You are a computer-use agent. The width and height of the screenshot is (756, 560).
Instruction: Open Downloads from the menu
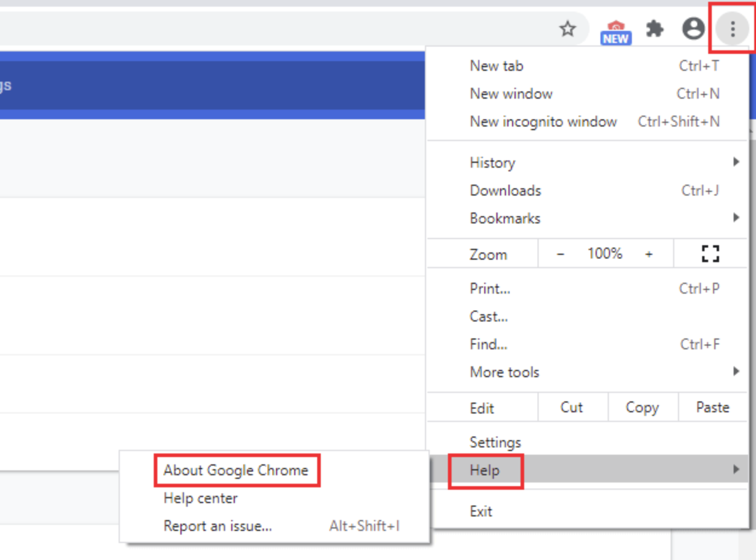(x=587, y=190)
